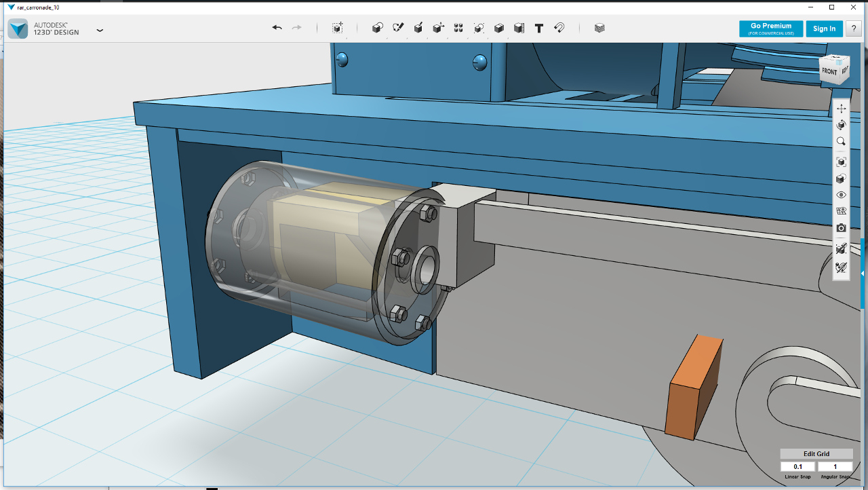
Task: Click the FRONT face of the view cube
Action: pyautogui.click(x=830, y=72)
